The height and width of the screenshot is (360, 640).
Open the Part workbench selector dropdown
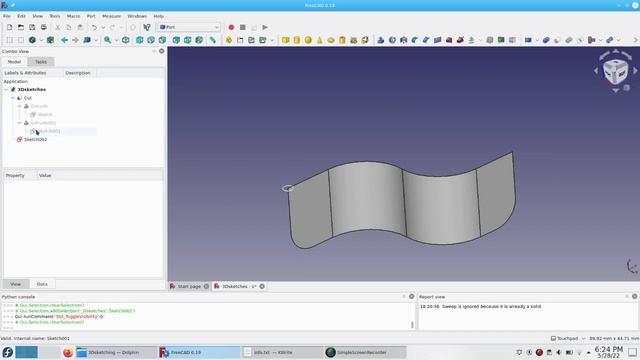click(x=189, y=27)
